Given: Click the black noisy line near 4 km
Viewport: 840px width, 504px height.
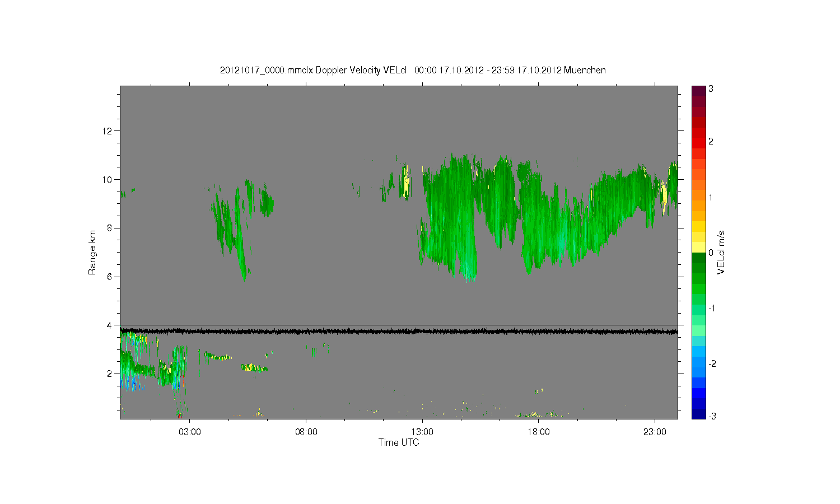Looking at the screenshot, I should (399, 332).
